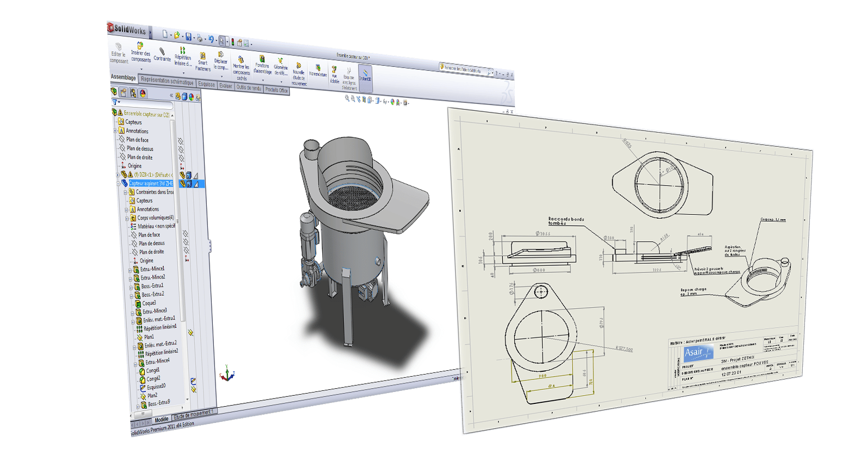
Task: Click the Asair logo in drawing title block
Action: tap(698, 353)
